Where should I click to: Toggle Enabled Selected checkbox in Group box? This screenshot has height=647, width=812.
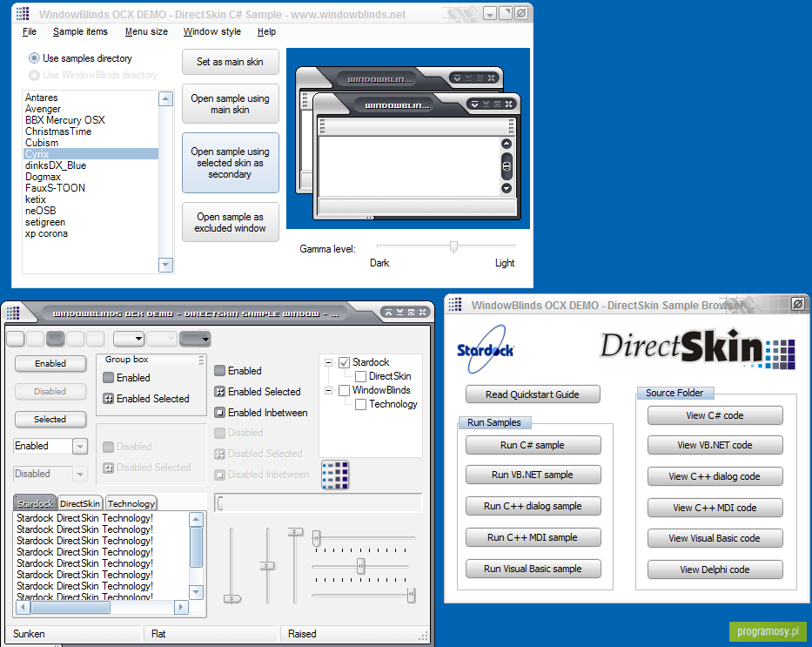point(108,398)
